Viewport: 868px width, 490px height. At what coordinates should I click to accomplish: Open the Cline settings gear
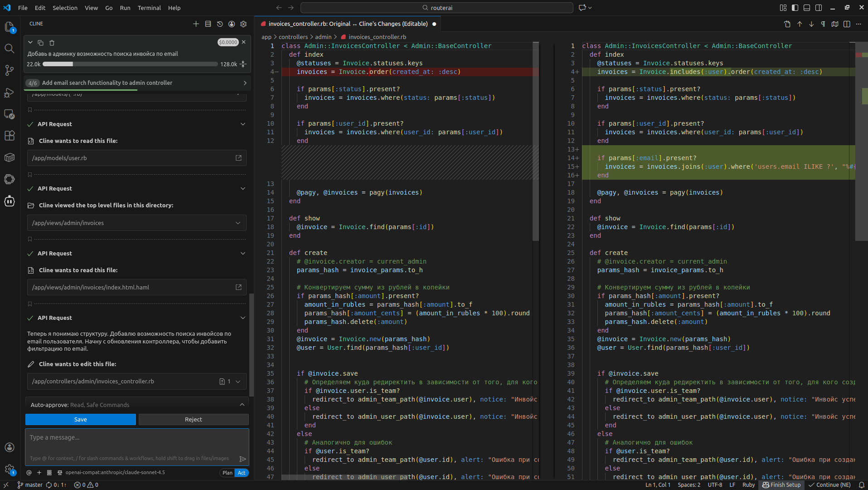[244, 24]
